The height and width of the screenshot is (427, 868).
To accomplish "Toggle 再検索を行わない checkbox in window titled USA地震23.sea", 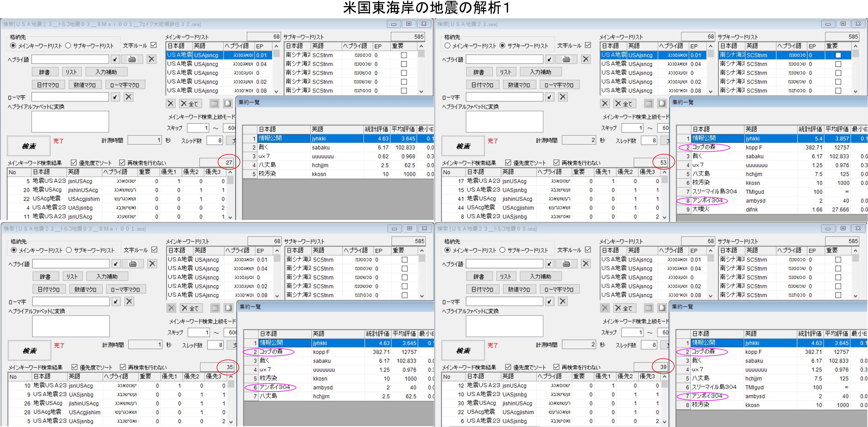I will coord(556,163).
